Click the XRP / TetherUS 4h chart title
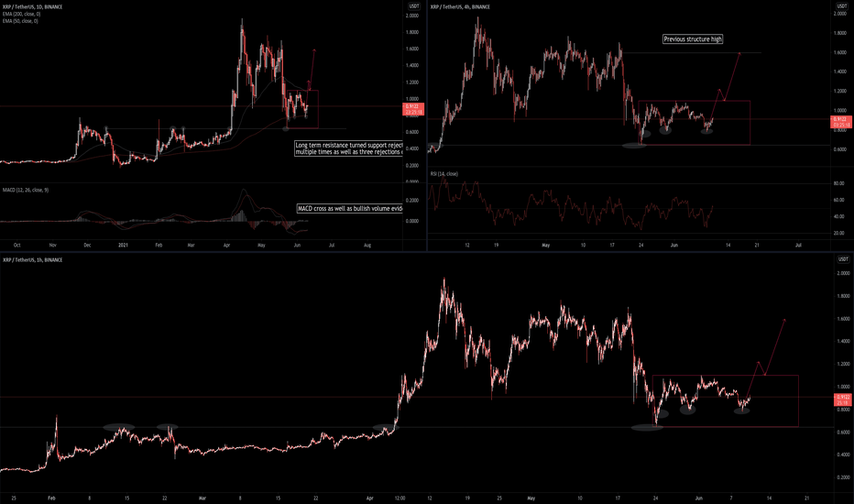Screen dimensions: 854x504 pyautogui.click(x=460, y=7)
